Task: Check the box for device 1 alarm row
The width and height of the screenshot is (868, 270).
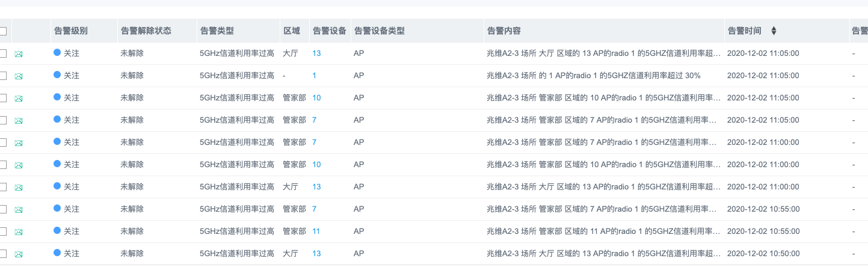Action: pyautogui.click(x=3, y=76)
